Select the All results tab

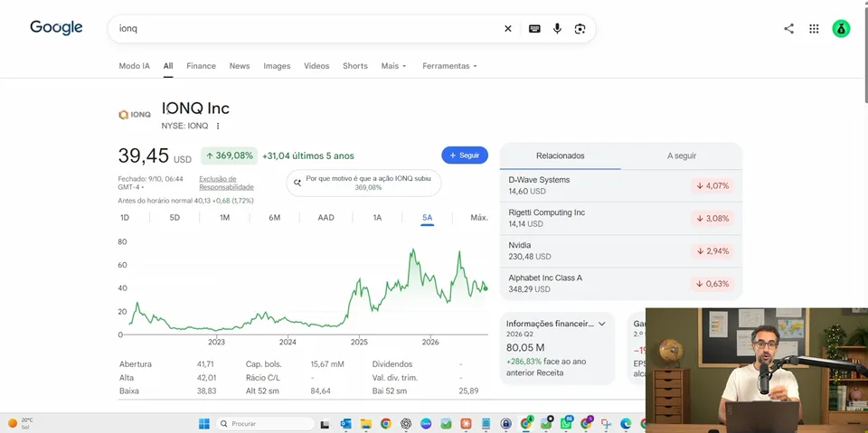(168, 66)
